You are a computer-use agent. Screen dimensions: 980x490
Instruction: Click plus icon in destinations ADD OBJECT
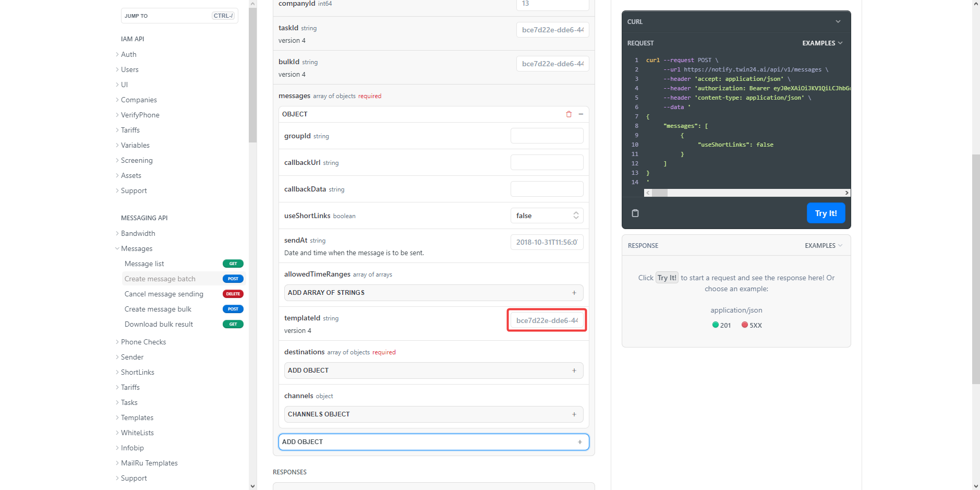point(574,371)
